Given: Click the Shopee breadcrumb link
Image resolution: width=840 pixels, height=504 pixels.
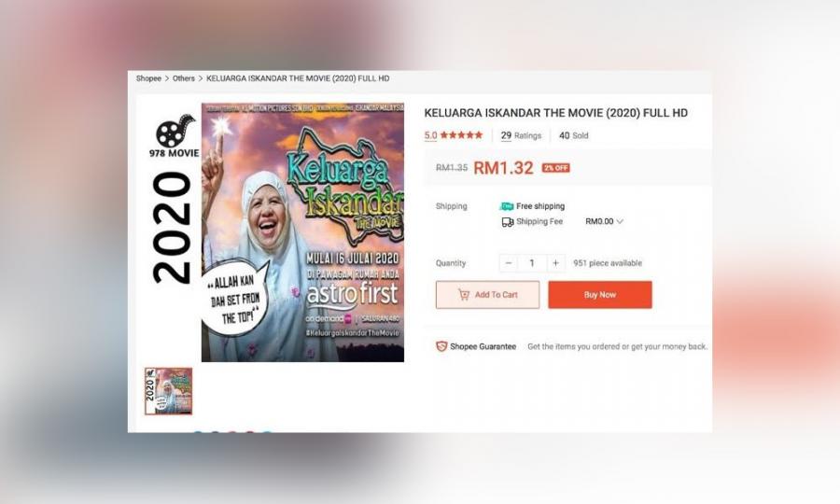Looking at the screenshot, I should click(x=148, y=78).
